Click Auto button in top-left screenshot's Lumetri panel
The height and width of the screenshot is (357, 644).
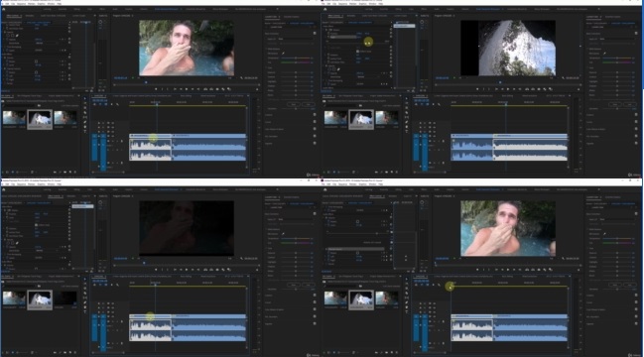308,104
